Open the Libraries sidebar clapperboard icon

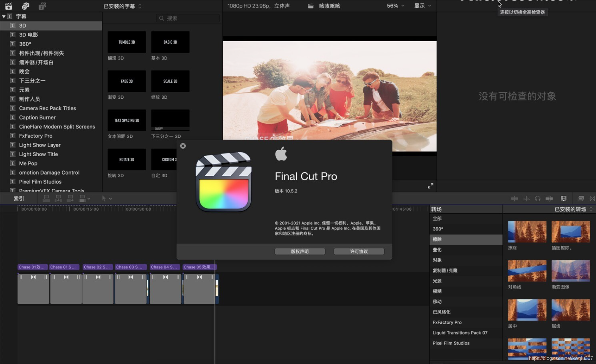(9, 6)
